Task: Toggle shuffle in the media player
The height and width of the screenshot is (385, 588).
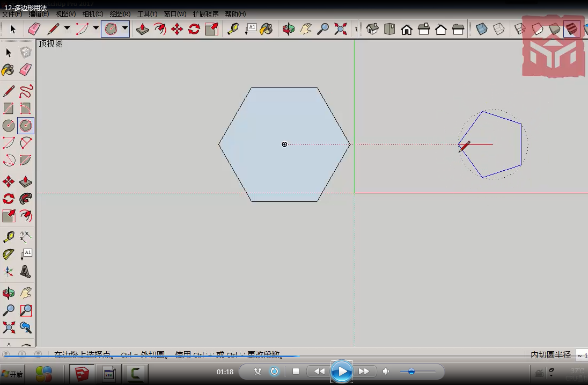Action: coord(258,372)
